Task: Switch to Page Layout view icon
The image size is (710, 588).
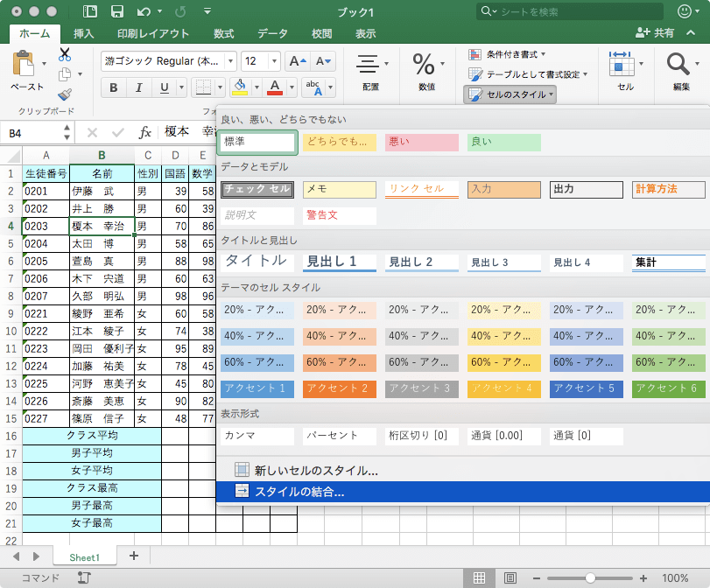Action: pyautogui.click(x=510, y=578)
